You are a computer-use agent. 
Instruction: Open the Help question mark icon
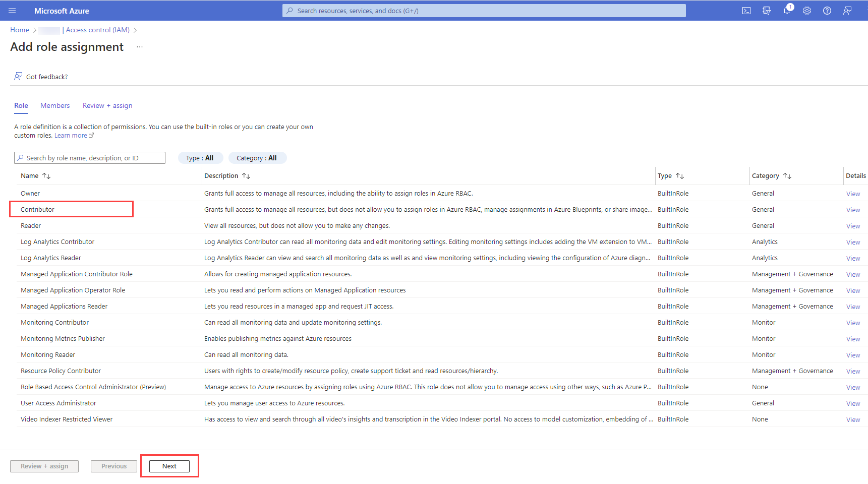tap(827, 11)
